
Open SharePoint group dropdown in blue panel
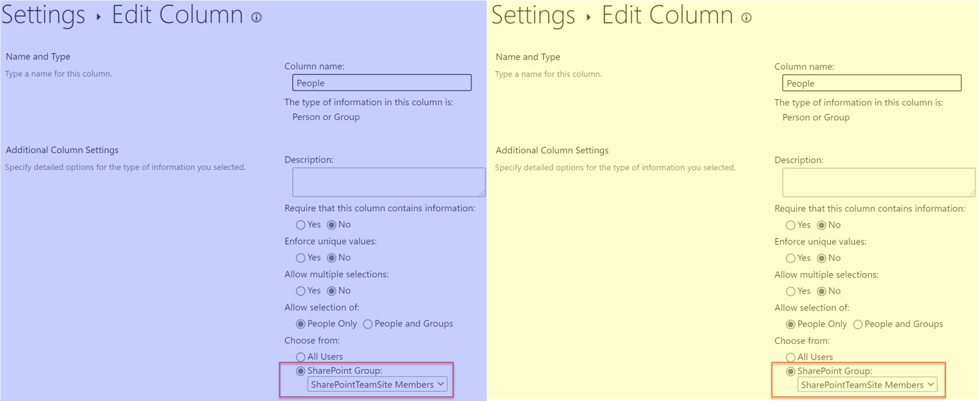[x=377, y=384]
